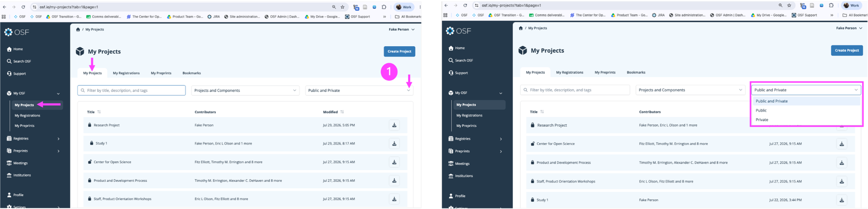Click the filter by title field in the right screenshot

pos(575,90)
